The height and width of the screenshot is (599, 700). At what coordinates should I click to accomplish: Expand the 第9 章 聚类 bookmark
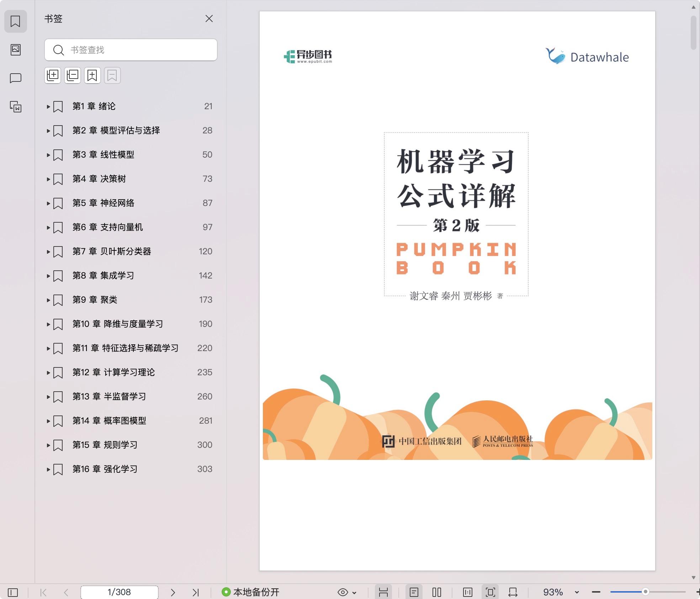[48, 300]
